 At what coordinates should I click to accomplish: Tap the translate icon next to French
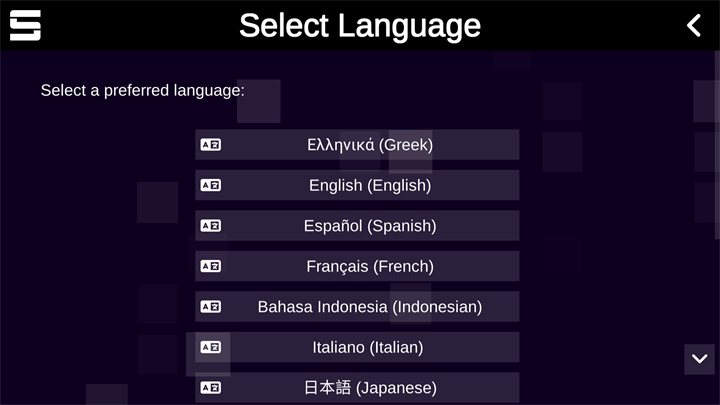[x=210, y=266]
